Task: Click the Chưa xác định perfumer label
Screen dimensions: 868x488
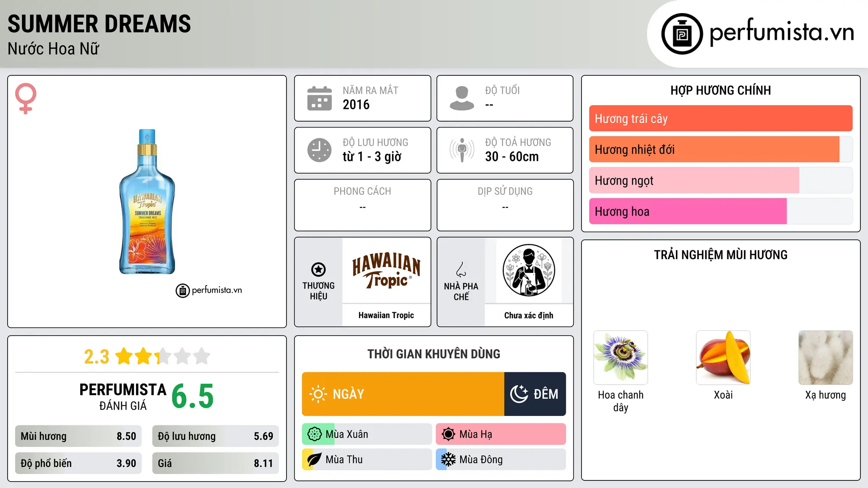Action: coord(529,315)
